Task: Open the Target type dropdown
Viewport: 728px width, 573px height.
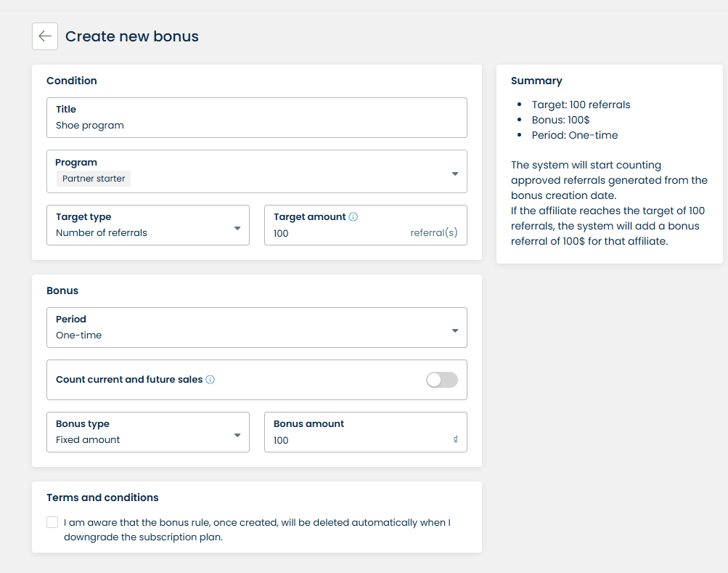Action: pos(148,225)
